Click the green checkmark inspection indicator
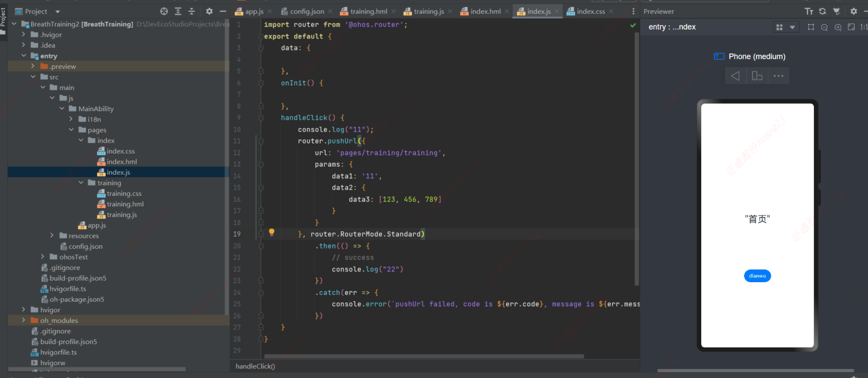Screen dimensions: 868x378 [x=633, y=25]
